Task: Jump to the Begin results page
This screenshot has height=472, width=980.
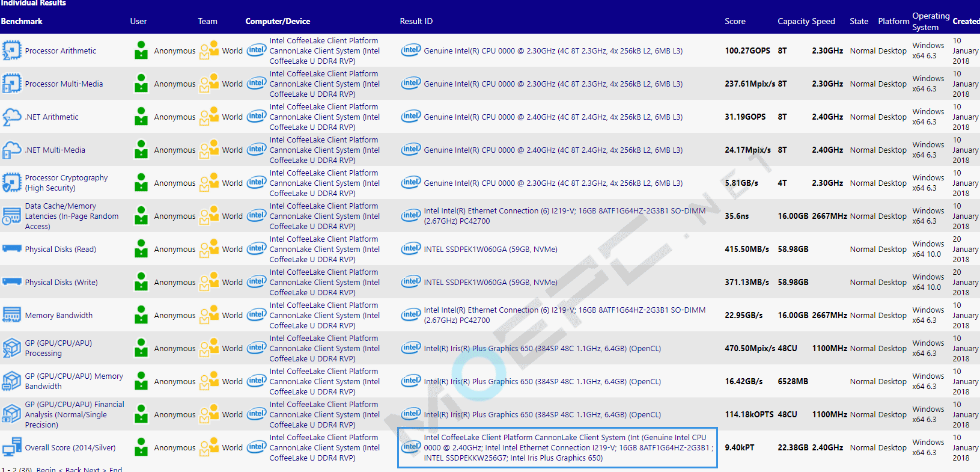Action: (x=46, y=470)
